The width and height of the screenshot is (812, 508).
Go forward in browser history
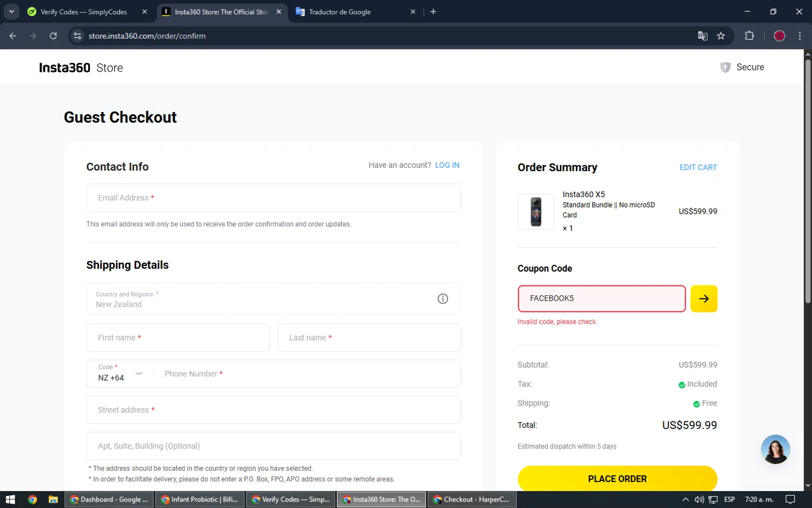33,36
